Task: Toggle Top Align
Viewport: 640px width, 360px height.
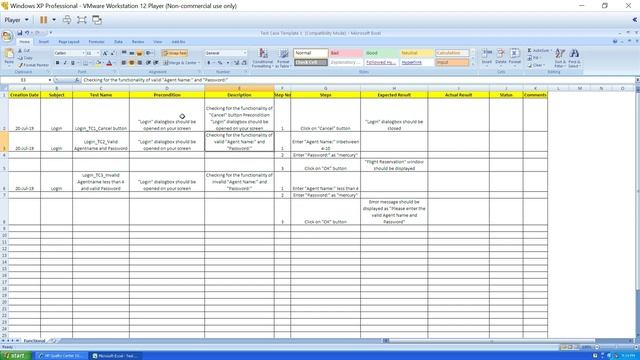Action: (124, 53)
